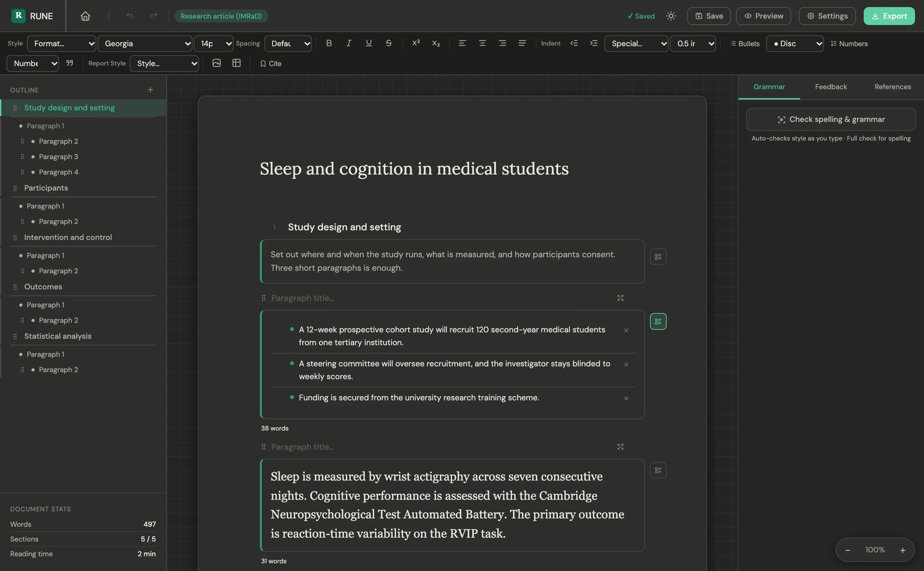
Task: Open the line Spacing dropdown
Action: pos(288,43)
